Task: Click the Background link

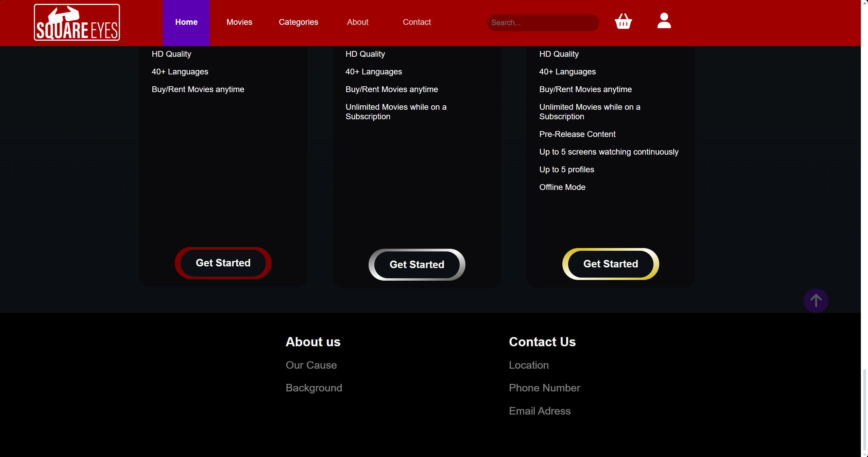Action: point(313,388)
